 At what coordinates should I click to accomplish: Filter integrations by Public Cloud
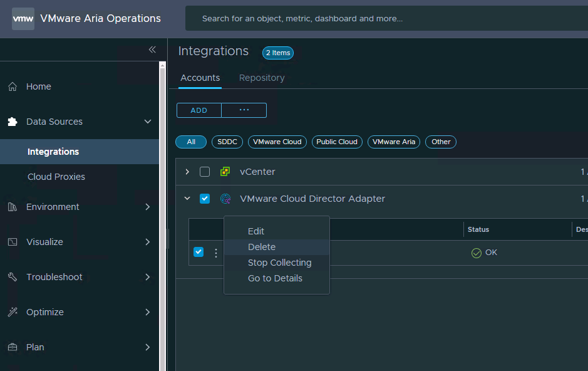[x=337, y=142]
